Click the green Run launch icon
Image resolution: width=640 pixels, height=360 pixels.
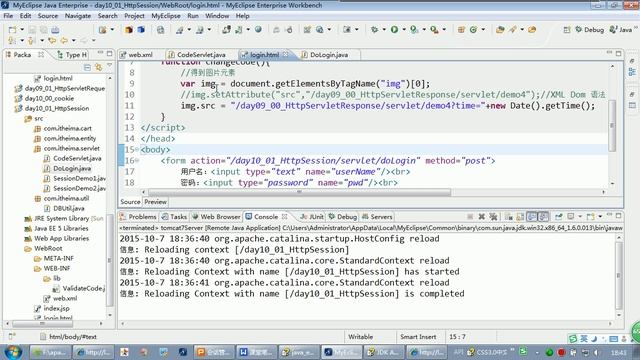[x=394, y=30]
